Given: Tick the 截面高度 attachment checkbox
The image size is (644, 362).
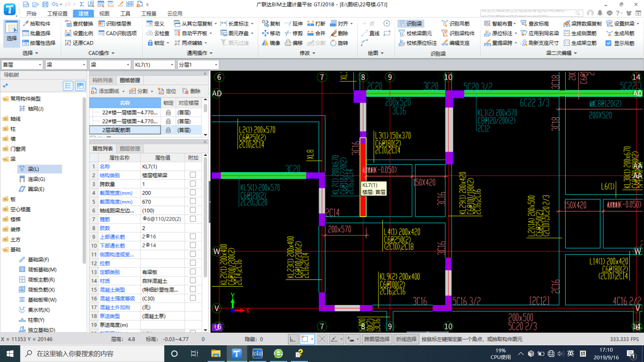Looking at the screenshot, I should [x=193, y=201].
